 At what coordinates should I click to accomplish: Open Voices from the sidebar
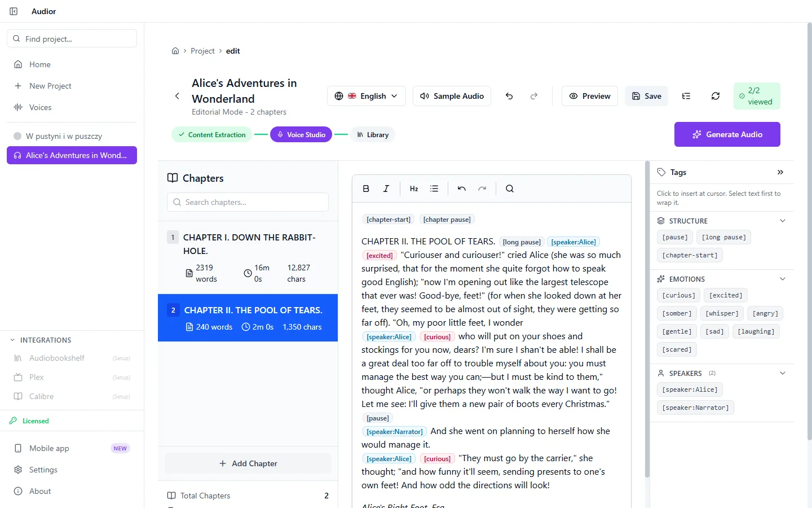click(x=72, y=107)
